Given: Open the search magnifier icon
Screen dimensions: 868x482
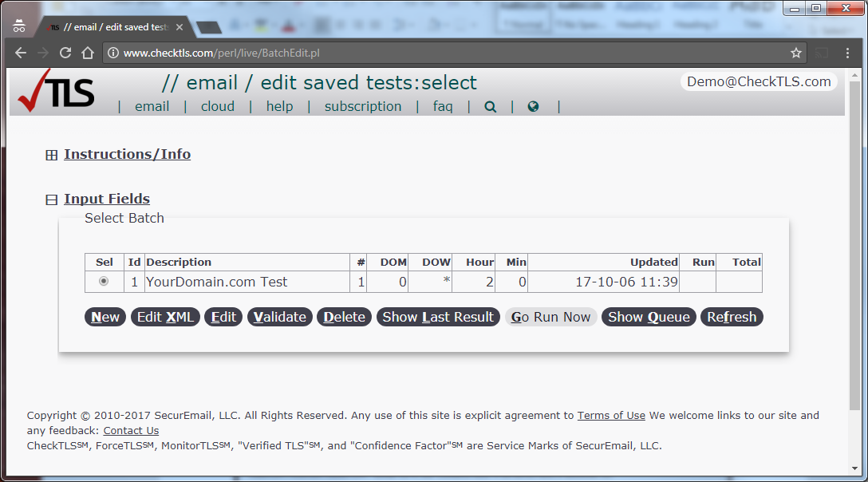Looking at the screenshot, I should click(491, 106).
